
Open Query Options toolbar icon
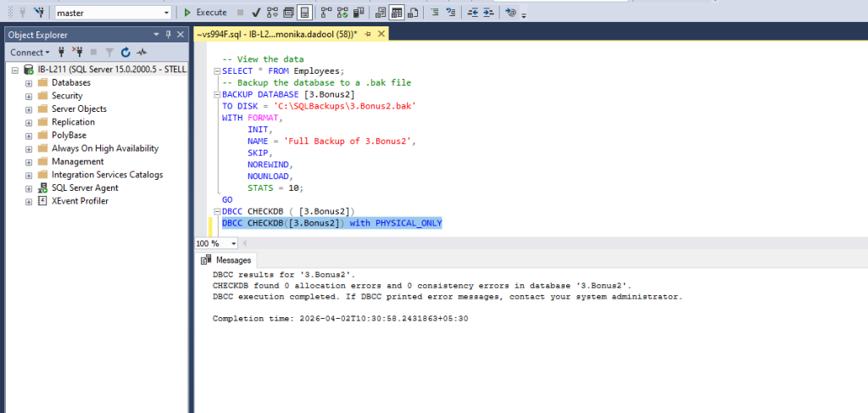click(x=288, y=12)
